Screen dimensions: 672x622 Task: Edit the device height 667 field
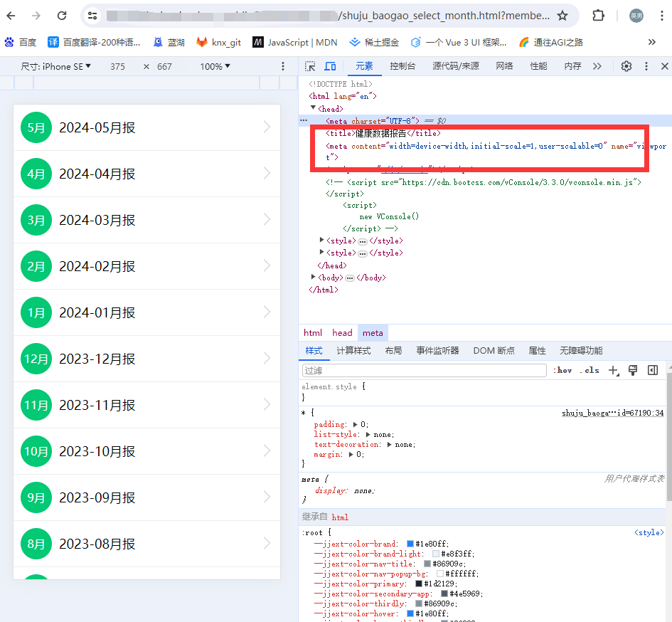164,66
